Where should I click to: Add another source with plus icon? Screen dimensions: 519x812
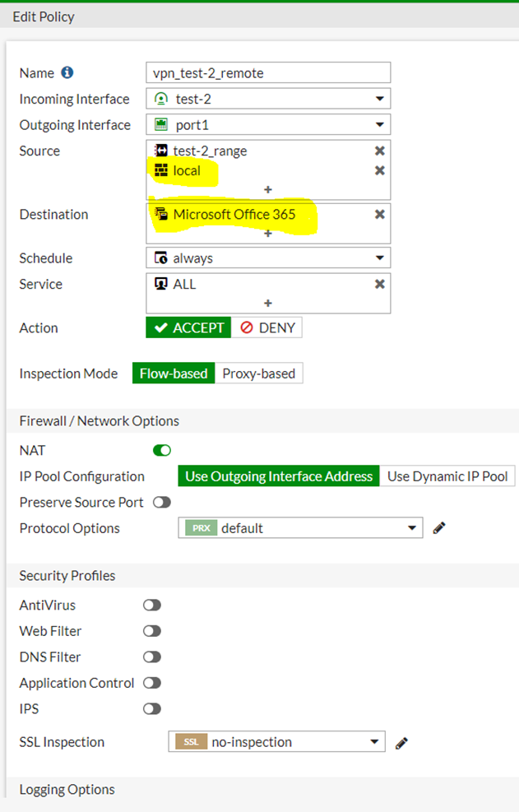click(x=268, y=190)
